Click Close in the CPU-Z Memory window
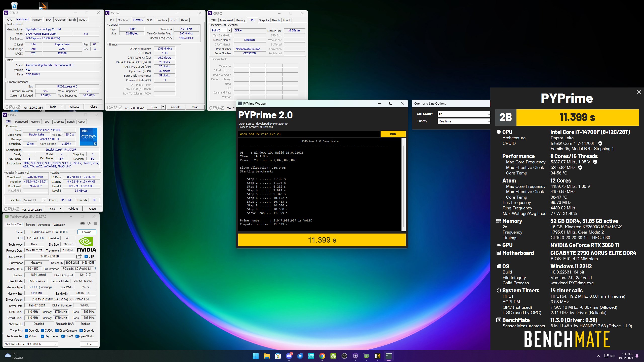This screenshot has width=644, height=362. pyautogui.click(x=195, y=107)
